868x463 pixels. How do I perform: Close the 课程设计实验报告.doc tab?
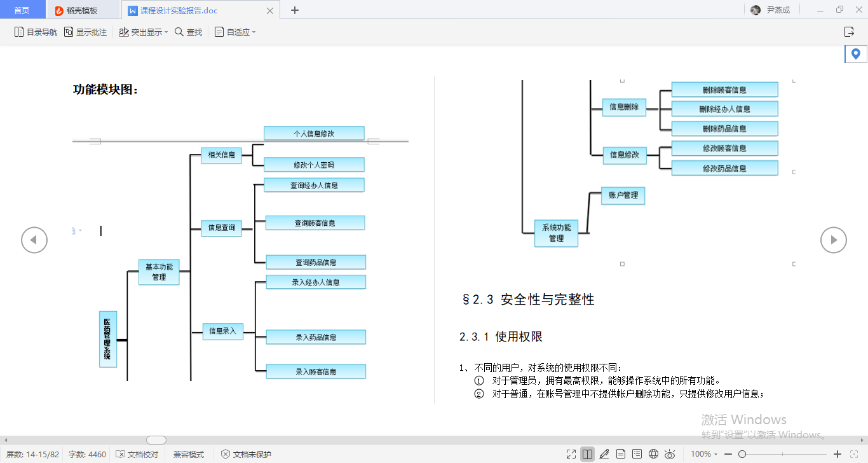(x=270, y=10)
